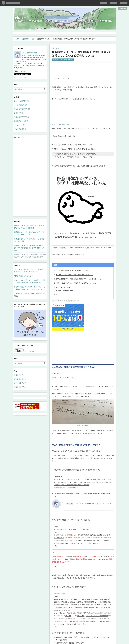Screen dimensions: 129x644
Task: Follow @ponikox with the X button
Action: (x=23, y=74)
